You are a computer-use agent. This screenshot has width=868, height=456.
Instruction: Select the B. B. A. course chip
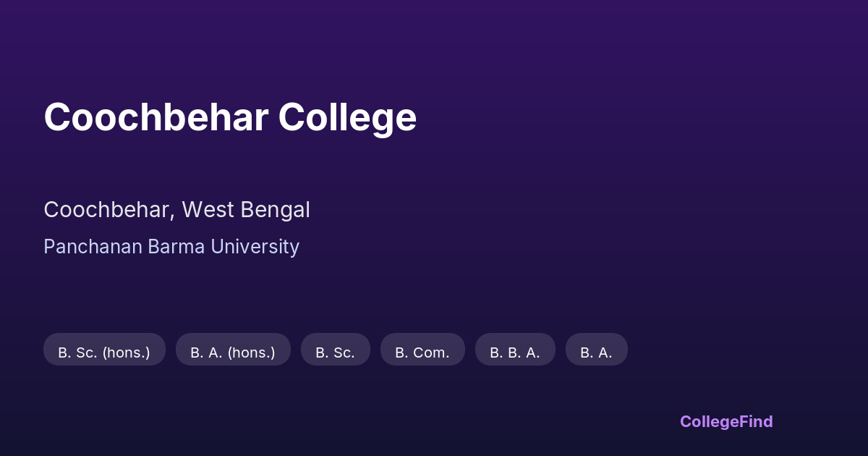[x=515, y=352]
